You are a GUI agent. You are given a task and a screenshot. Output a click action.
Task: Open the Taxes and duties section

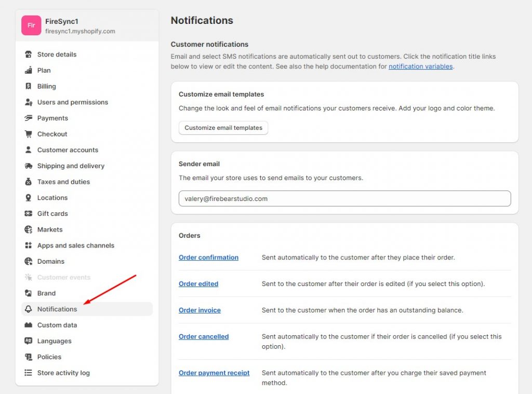[28, 182]
